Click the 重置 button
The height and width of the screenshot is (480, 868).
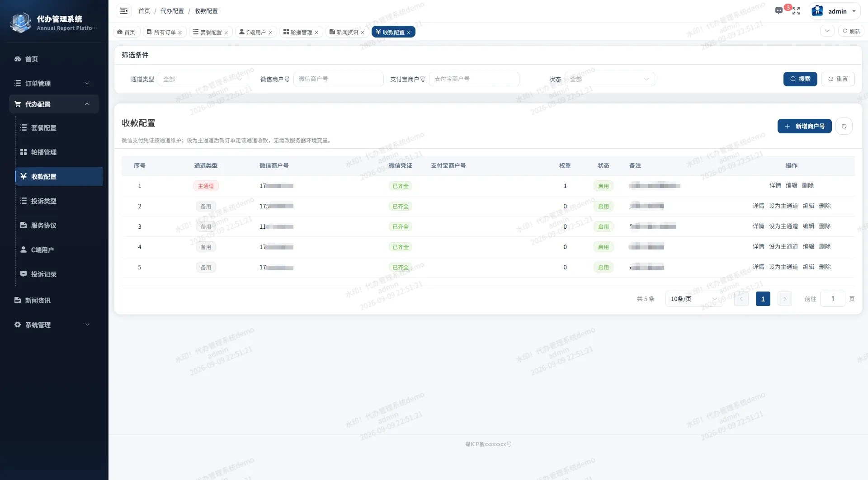coord(838,79)
